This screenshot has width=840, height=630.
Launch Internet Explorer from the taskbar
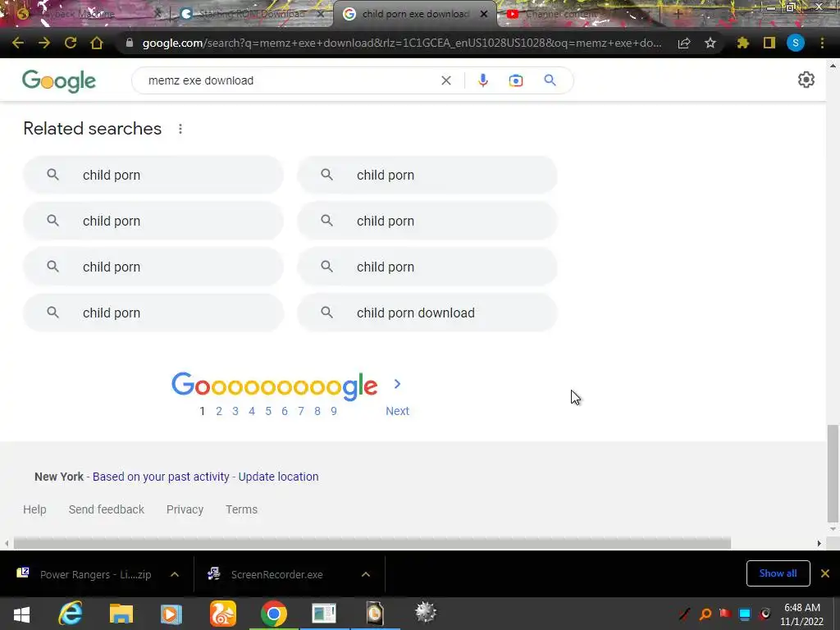click(x=71, y=614)
